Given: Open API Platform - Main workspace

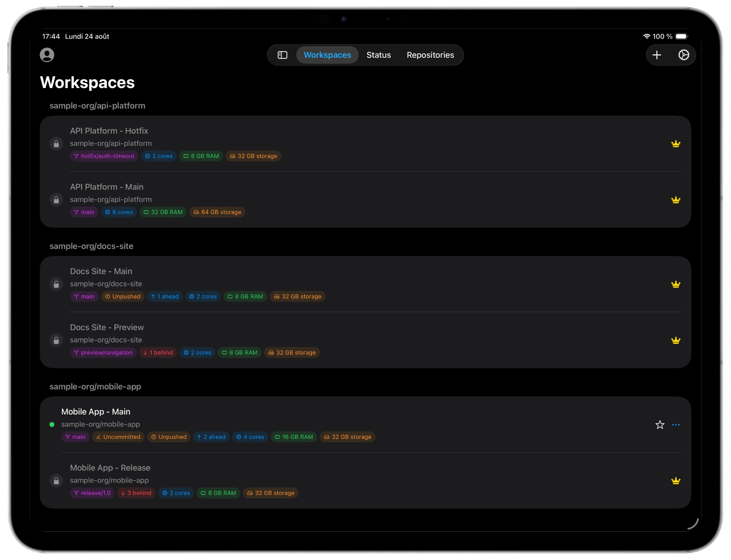Looking at the screenshot, I should [365, 200].
